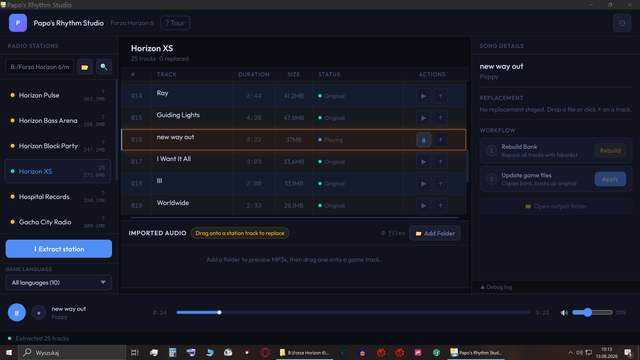
Task: Play the track Worldwide
Action: 423,206
